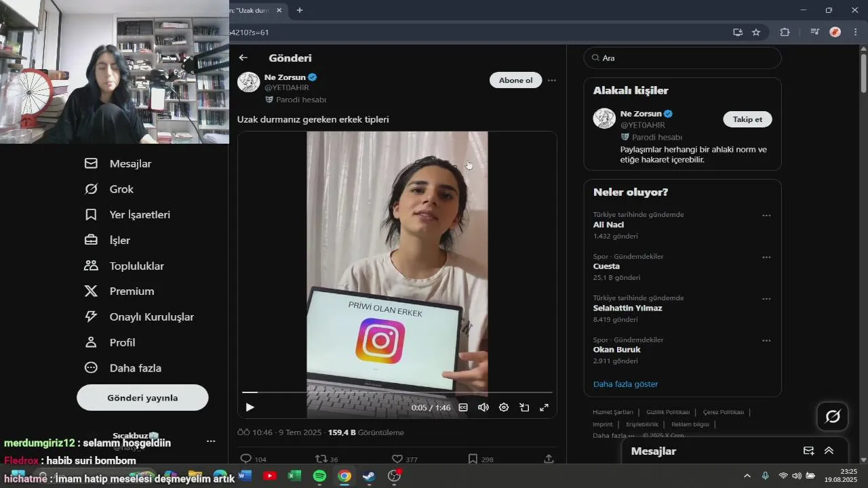Open the Chrome profile avatar

point(835,32)
